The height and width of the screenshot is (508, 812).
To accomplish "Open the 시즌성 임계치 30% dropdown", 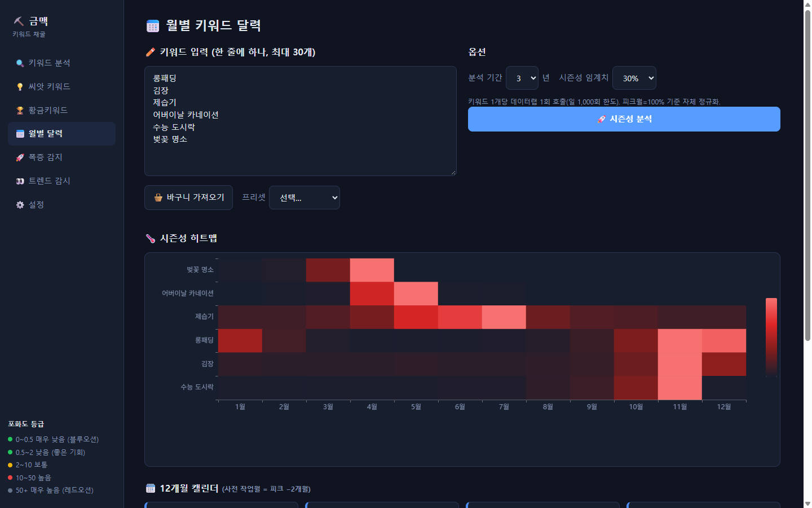I will click(x=634, y=78).
